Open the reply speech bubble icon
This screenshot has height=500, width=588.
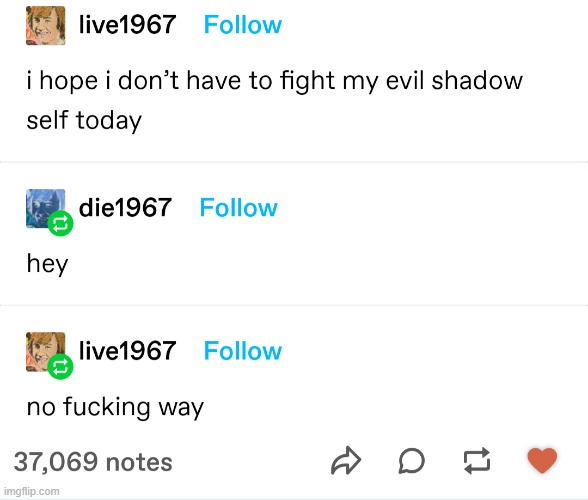click(x=411, y=461)
